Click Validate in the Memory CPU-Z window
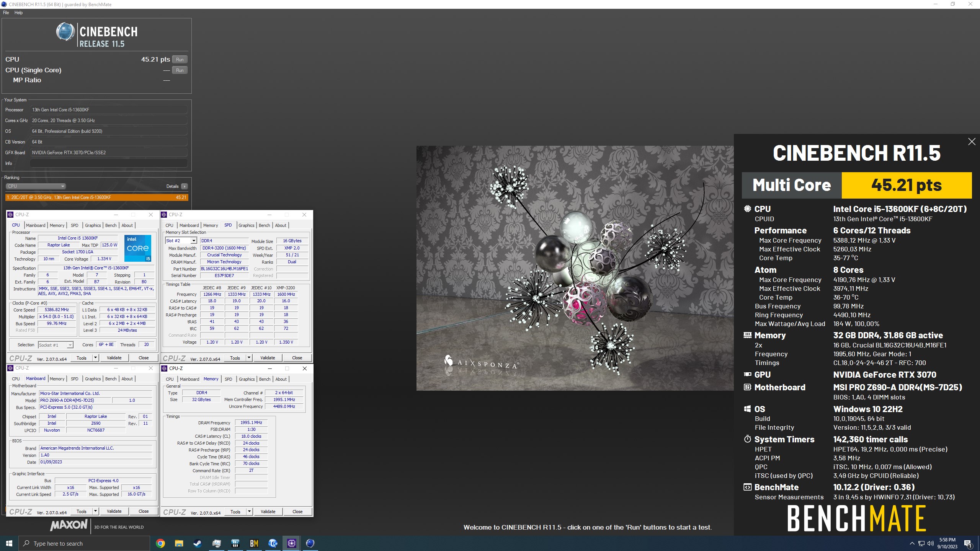The height and width of the screenshot is (551, 980). pyautogui.click(x=268, y=512)
